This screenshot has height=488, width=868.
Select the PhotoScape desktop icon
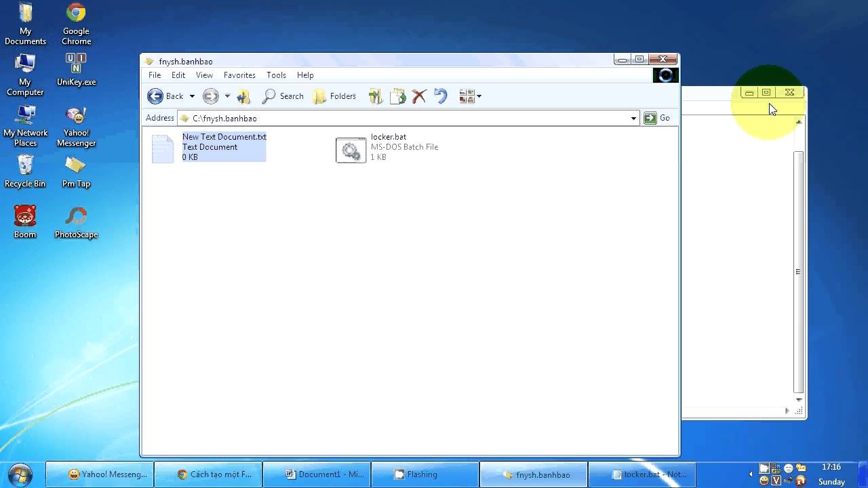coord(76,222)
